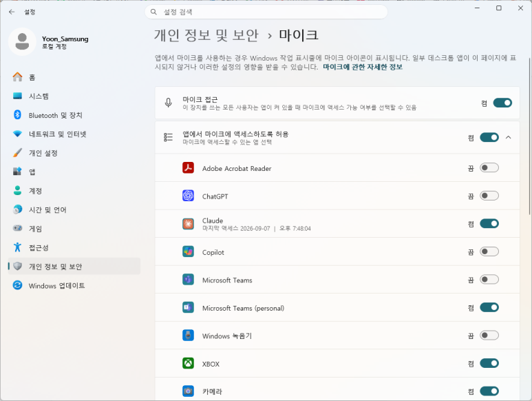Toggle Microsoft Teams (personal) microphone off
Screen dimensions: 532x401
click(x=489, y=307)
